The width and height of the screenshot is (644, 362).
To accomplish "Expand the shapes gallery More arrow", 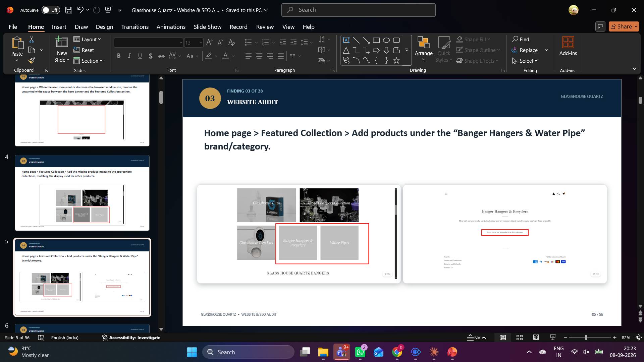I will pos(407,50).
